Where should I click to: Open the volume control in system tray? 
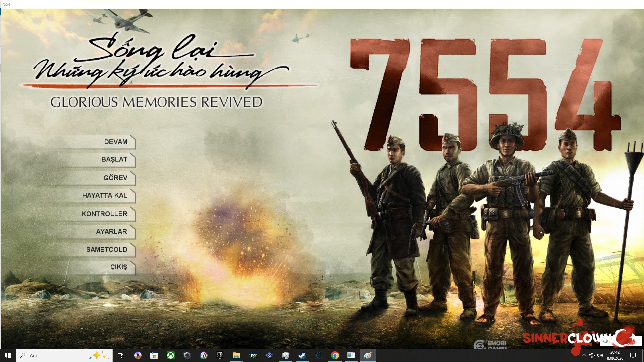click(x=600, y=355)
